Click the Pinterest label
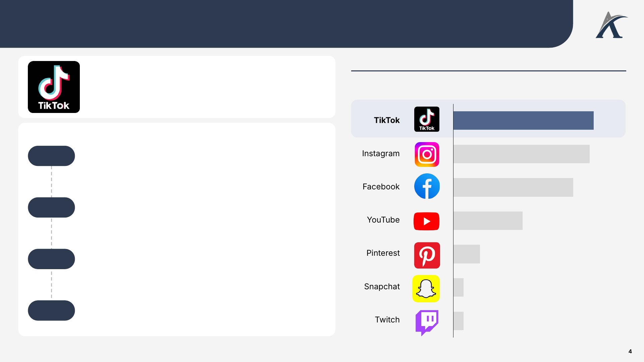The image size is (644, 362). click(x=383, y=253)
